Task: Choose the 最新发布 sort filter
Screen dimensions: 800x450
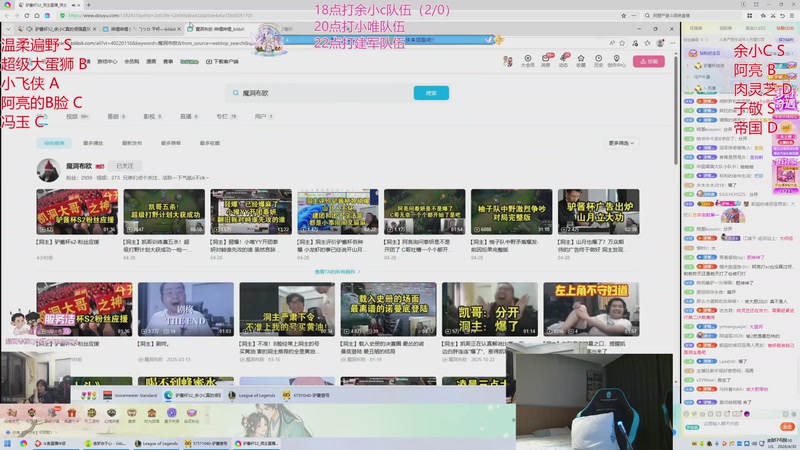Action: (132, 143)
